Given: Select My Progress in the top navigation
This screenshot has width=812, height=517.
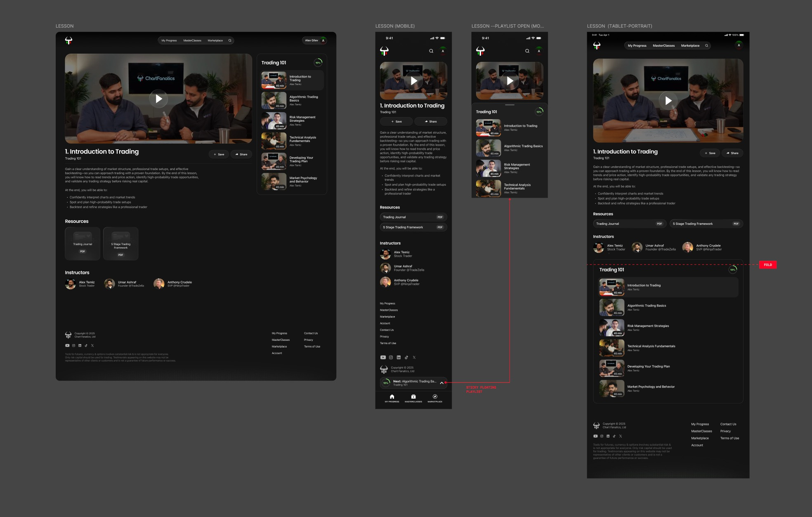Looking at the screenshot, I should (169, 40).
